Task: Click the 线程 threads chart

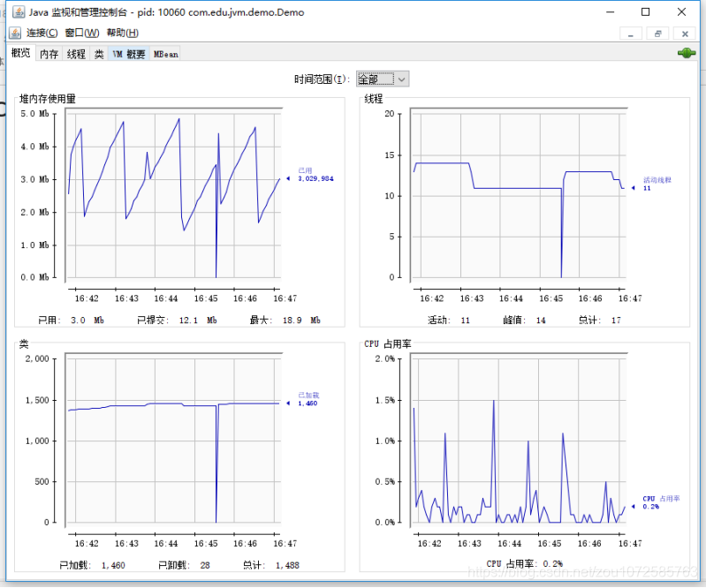Action: 519,193
